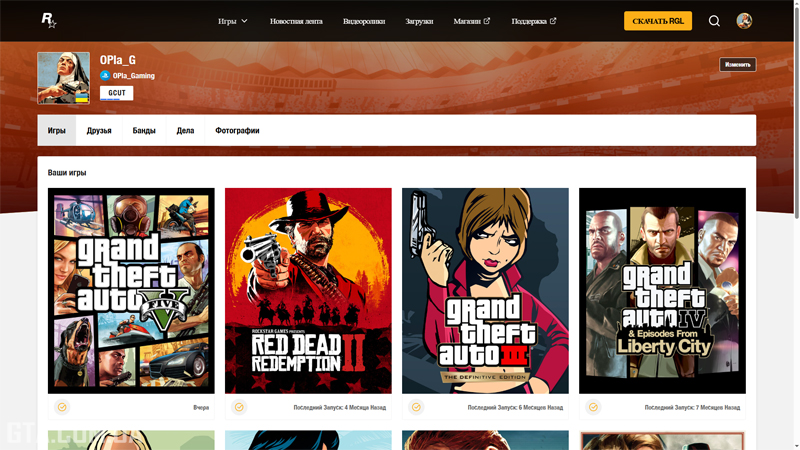Select the Grand Theft Auto V cover
800x450 pixels.
(131, 290)
